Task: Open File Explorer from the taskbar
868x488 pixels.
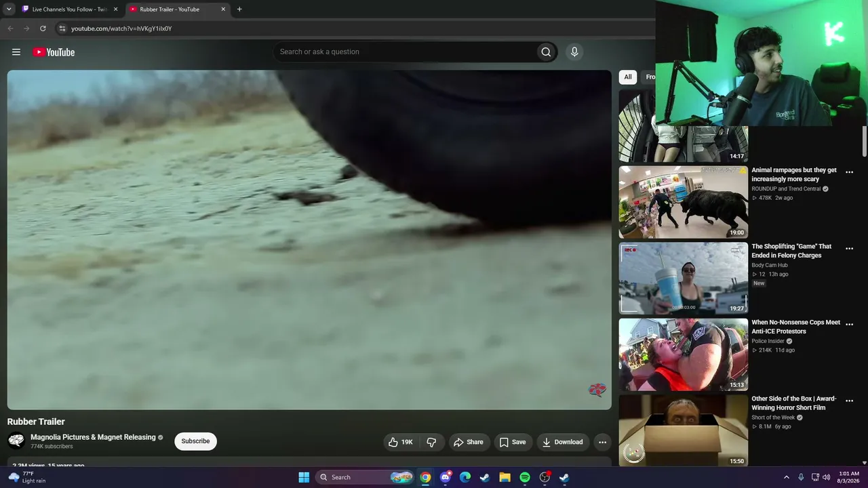Action: 505,477
